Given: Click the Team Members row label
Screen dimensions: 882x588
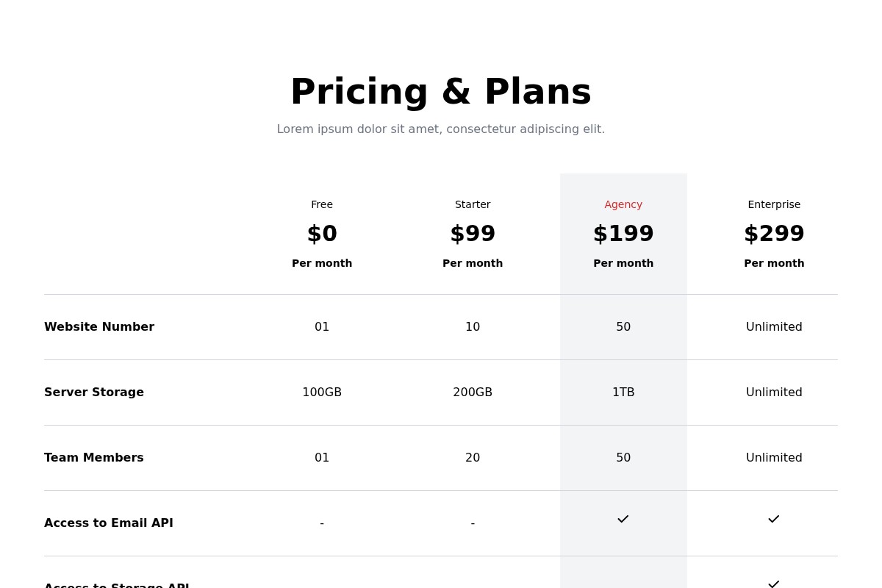Looking at the screenshot, I should click(94, 458).
